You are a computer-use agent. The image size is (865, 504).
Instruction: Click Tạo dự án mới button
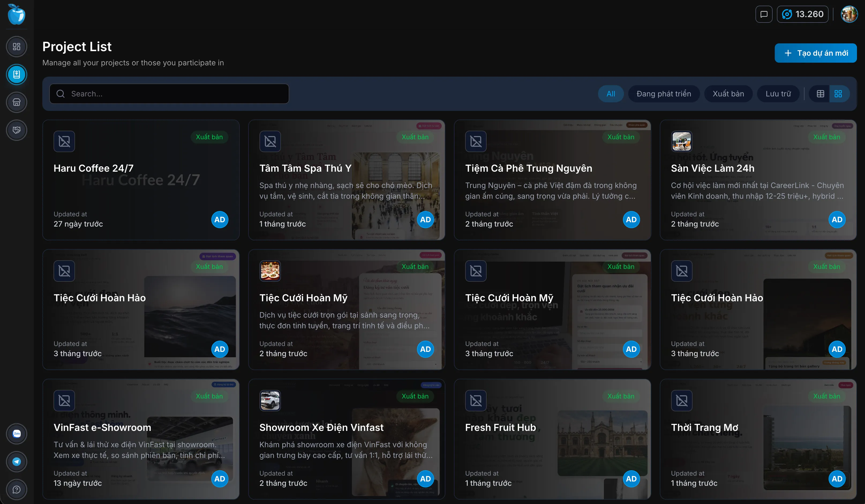point(815,53)
